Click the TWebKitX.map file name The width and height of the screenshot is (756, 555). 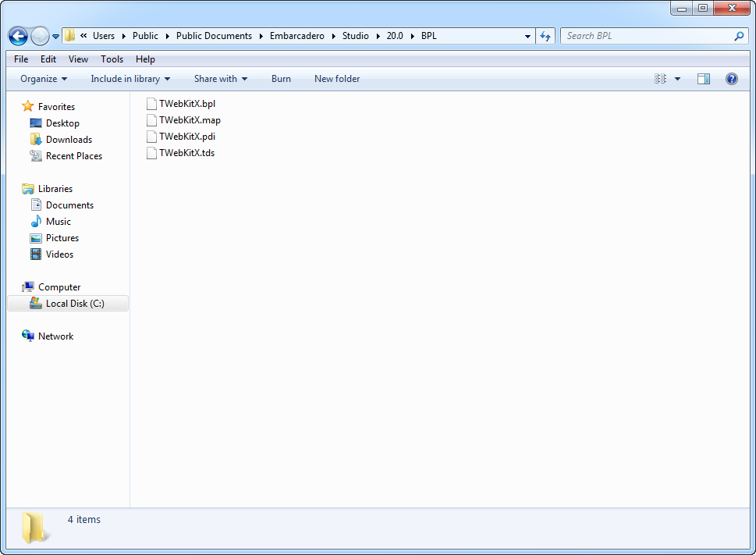pyautogui.click(x=190, y=120)
